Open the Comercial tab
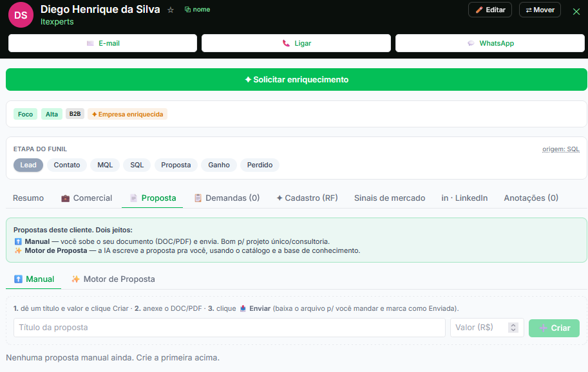Image resolution: width=588 pixels, height=372 pixels. [86, 198]
